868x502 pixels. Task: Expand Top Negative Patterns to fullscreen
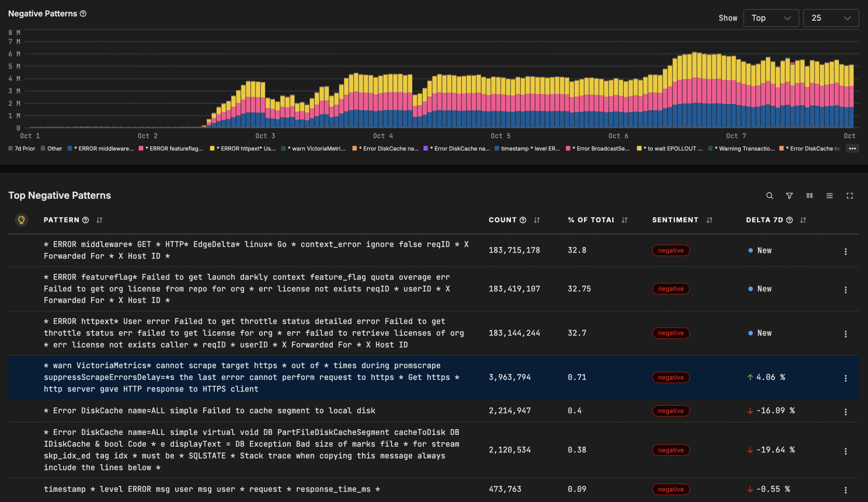(850, 196)
